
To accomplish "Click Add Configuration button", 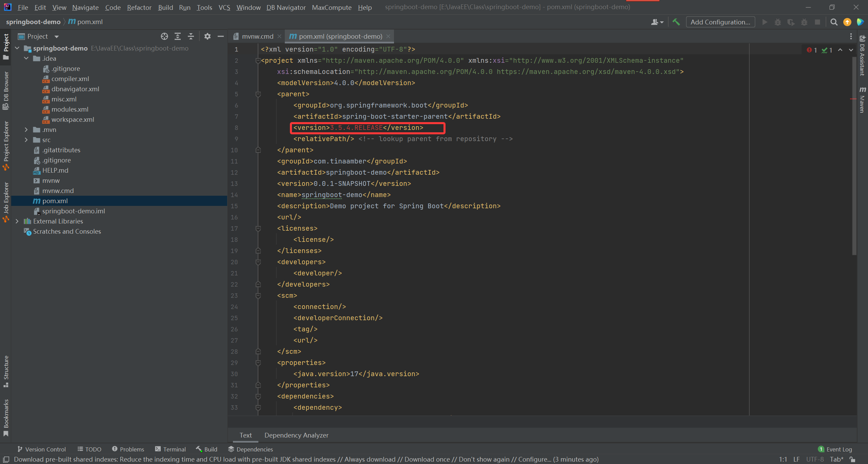I will coord(721,22).
